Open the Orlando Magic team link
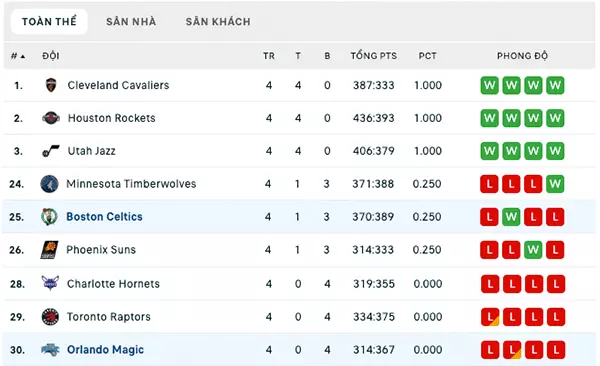The height and width of the screenshot is (366, 600). click(106, 350)
